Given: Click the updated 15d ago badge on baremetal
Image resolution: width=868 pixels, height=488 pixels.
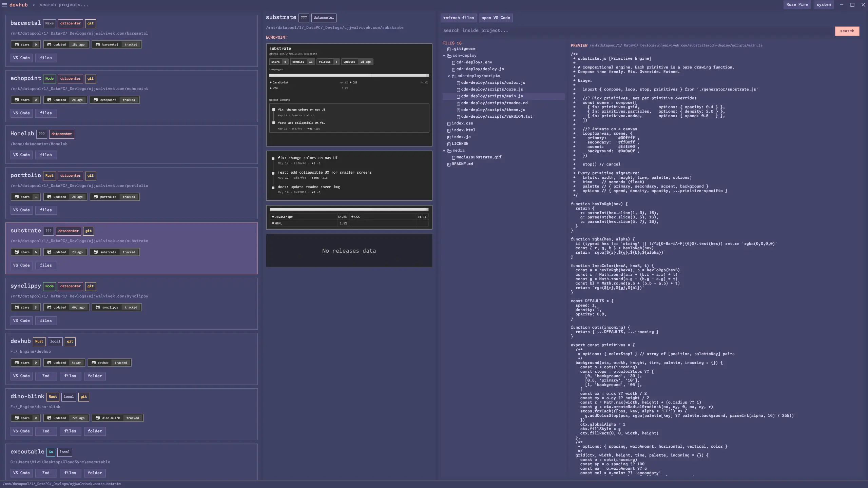Looking at the screenshot, I should tap(66, 44).
